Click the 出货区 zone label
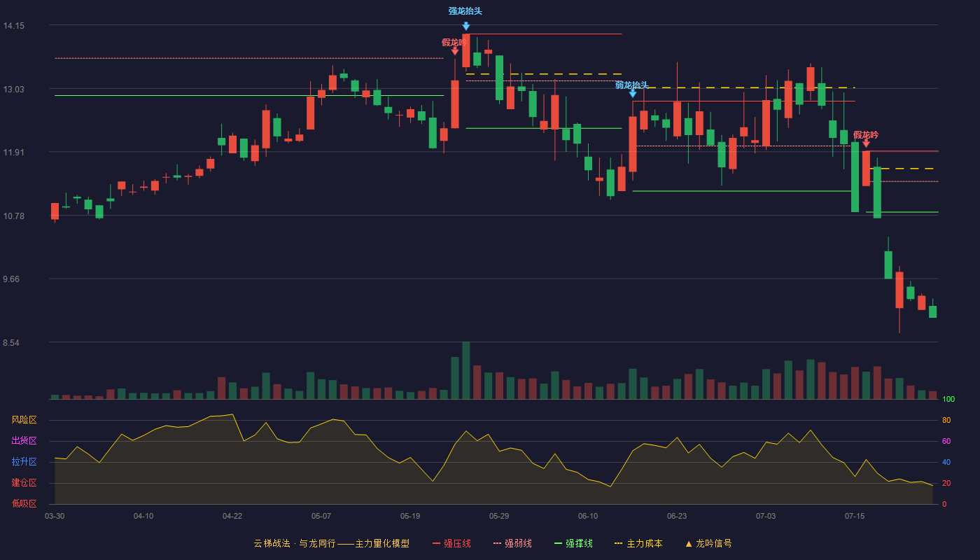This screenshot has width=980, height=560. (24, 441)
